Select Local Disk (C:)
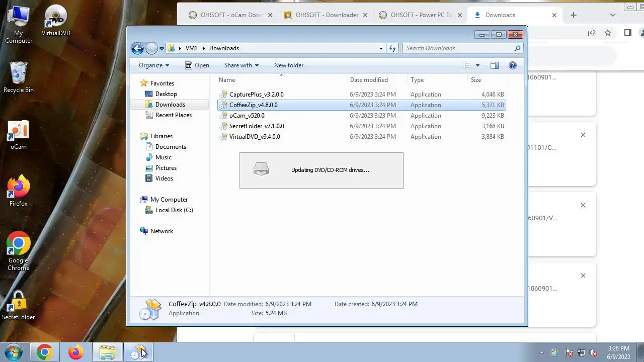This screenshot has width=644, height=362. 174,210
